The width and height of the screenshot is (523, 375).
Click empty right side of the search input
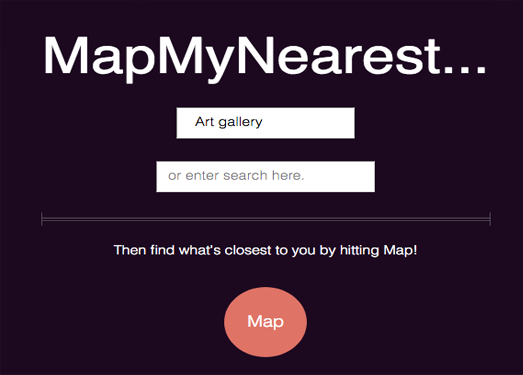[339, 176]
